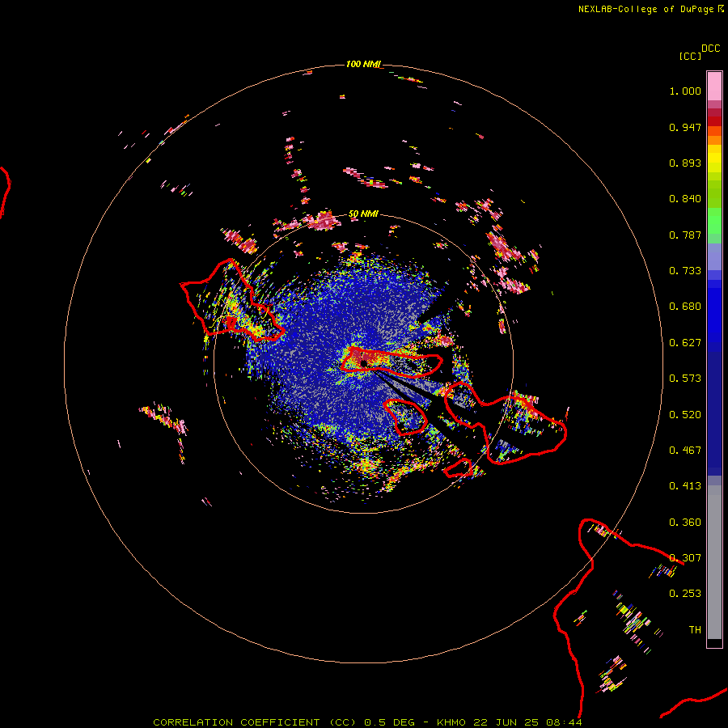This screenshot has width=728, height=728.
Task: Click the DCC label above the color bar
Action: [x=710, y=49]
